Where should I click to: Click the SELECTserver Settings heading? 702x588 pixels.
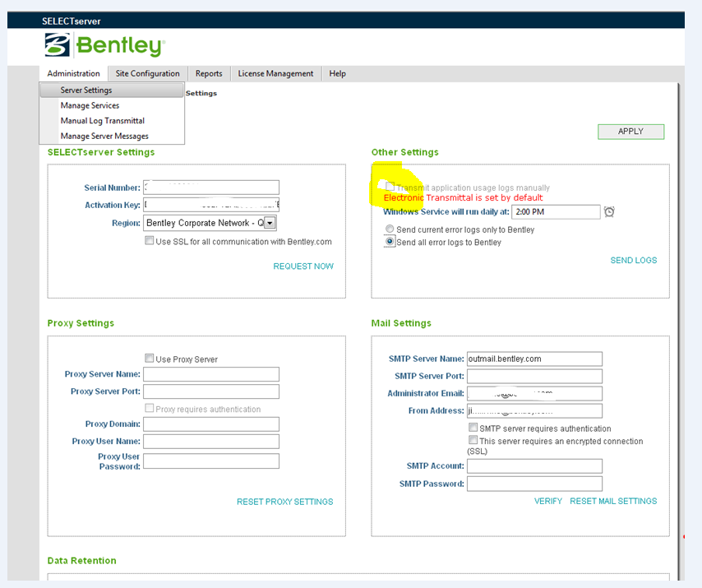click(x=101, y=152)
